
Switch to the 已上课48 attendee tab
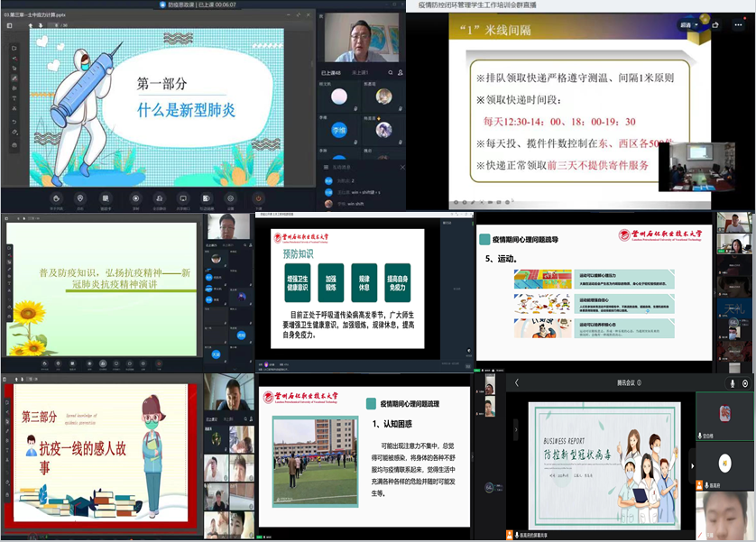point(333,73)
